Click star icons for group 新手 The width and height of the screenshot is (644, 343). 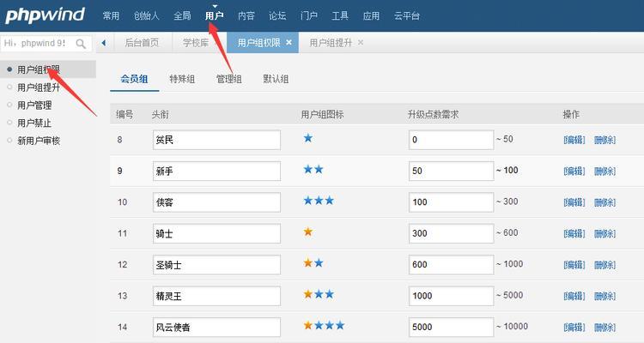pos(313,170)
